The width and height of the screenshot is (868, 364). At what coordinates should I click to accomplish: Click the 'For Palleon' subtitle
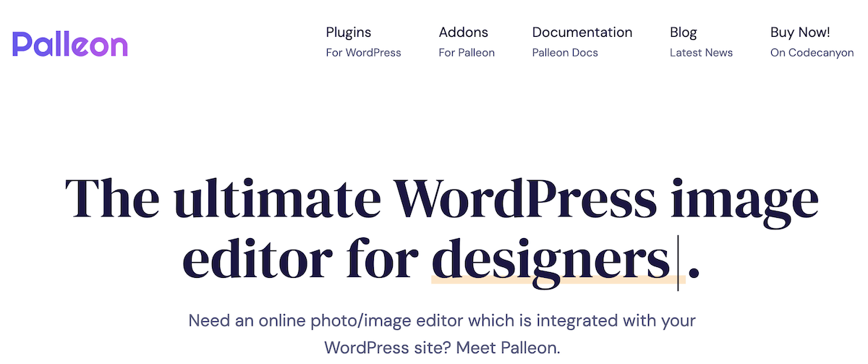click(467, 53)
